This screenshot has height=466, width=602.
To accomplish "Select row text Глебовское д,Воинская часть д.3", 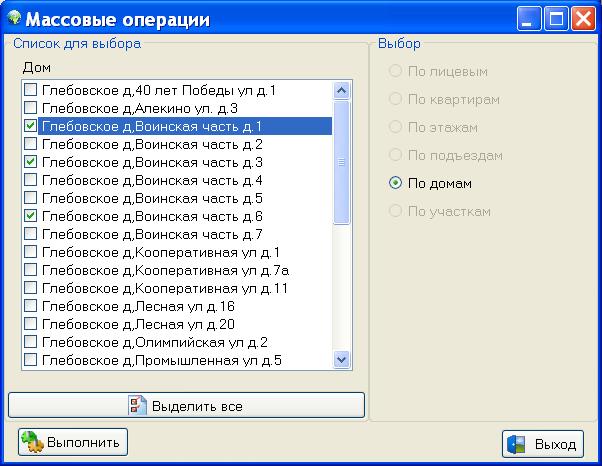I will tap(152, 162).
